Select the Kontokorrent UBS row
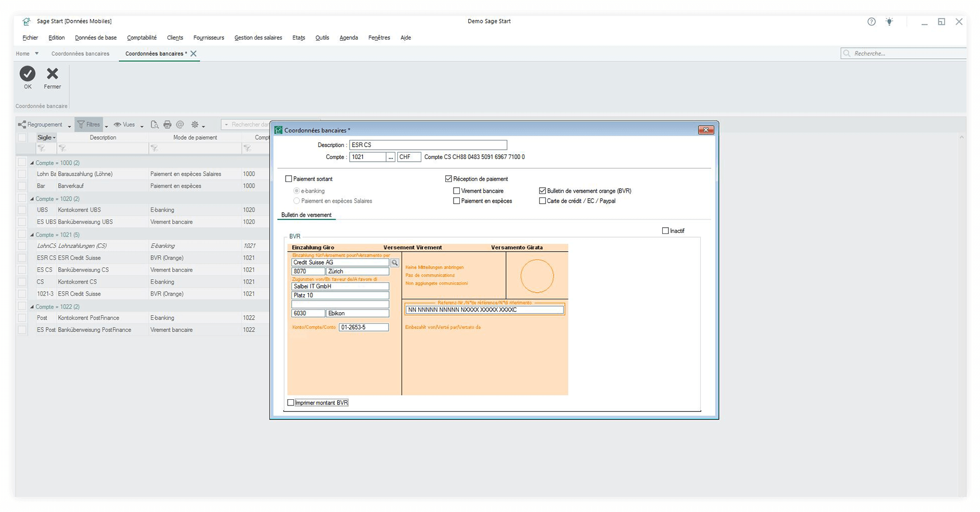The height and width of the screenshot is (512, 980). pos(143,210)
